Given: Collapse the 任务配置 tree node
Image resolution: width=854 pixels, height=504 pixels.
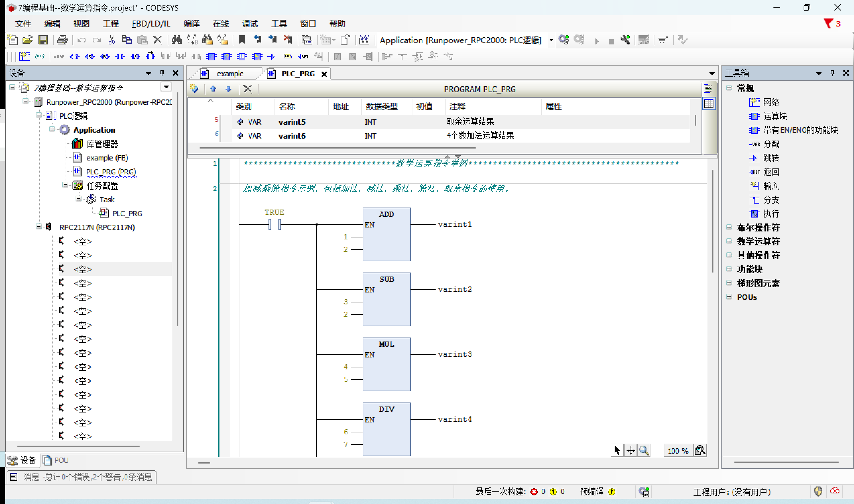Looking at the screenshot, I should 65,185.
